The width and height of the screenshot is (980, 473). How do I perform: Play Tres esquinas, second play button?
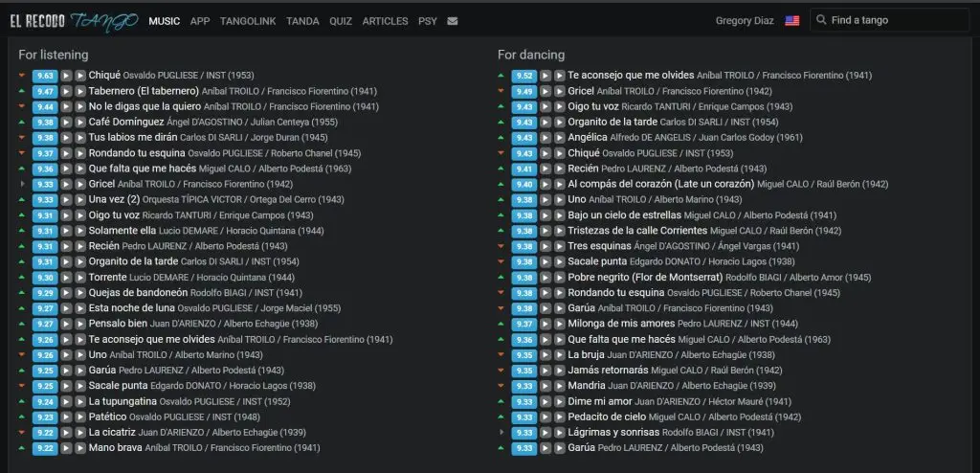point(559,246)
